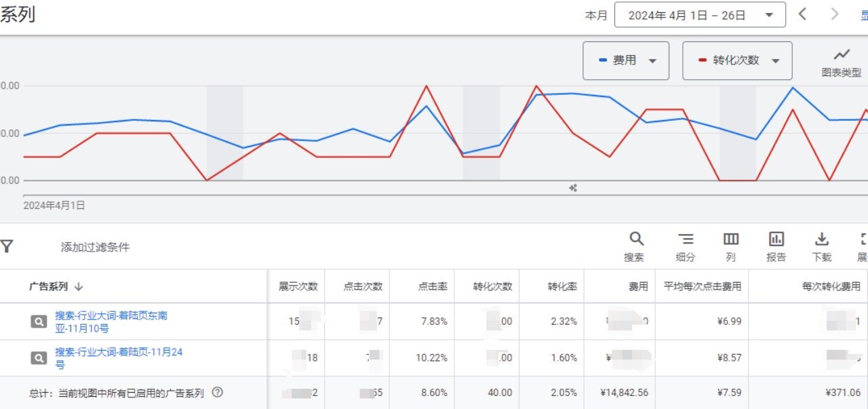
Task: Sort by 每次转化费用 column header
Action: 831,286
